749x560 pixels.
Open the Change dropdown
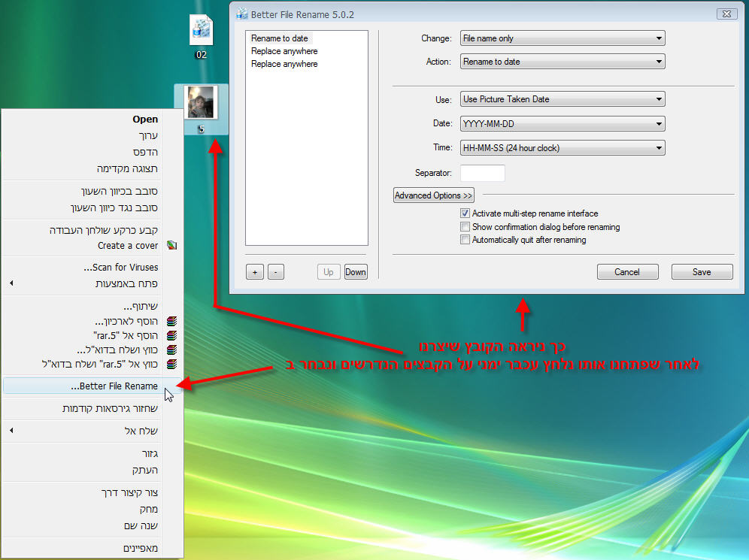click(562, 38)
